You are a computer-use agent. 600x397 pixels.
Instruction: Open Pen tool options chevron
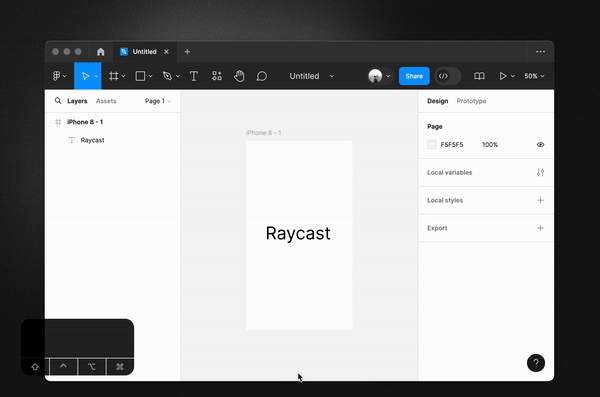[178, 76]
